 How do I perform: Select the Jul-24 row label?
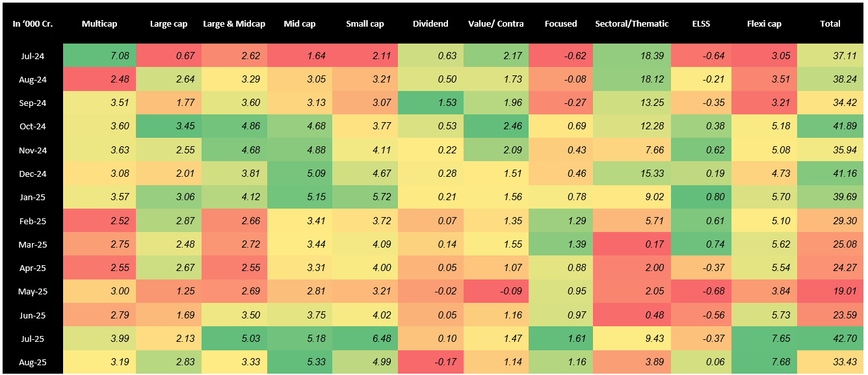point(32,56)
